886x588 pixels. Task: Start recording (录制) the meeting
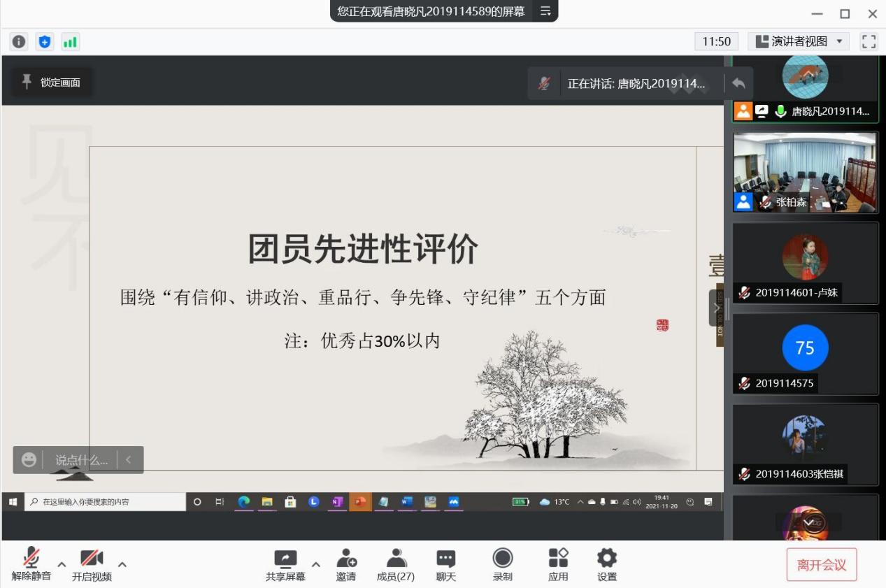pyautogui.click(x=502, y=564)
